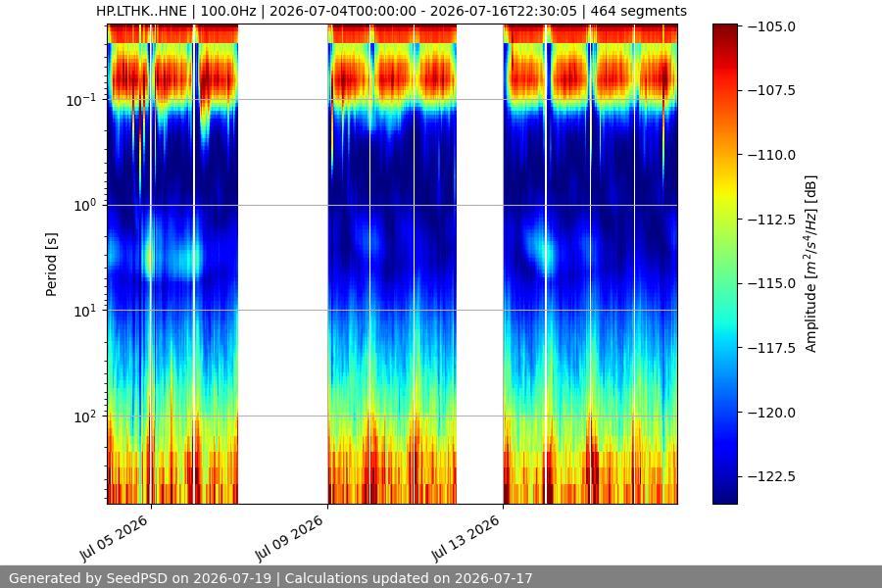Click the colorbar amplitude axis label
Screen dimensions: 882x588
coord(810,265)
